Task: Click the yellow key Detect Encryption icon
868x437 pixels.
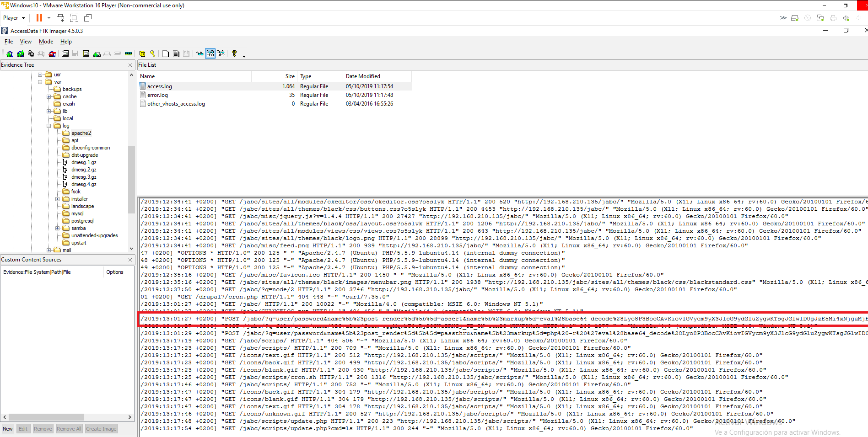Action: point(153,54)
